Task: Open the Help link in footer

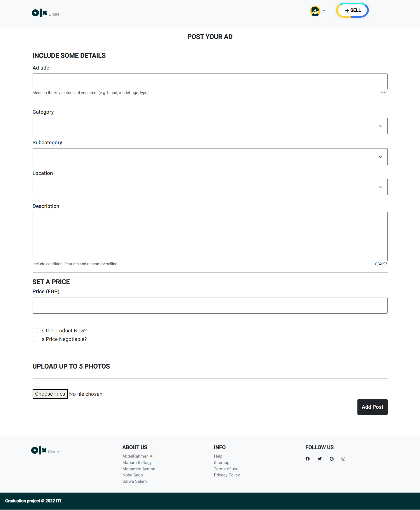Action: (218, 456)
